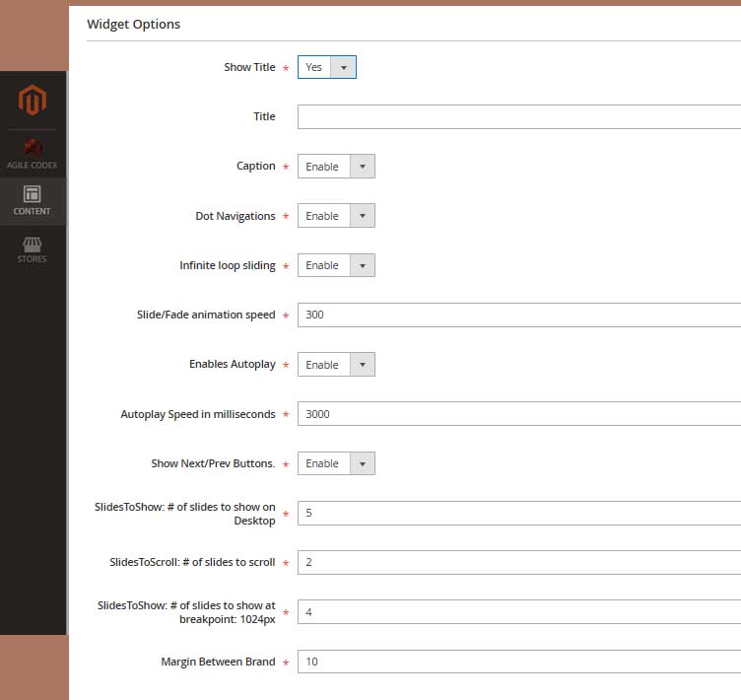Screen dimensions: 741x700
Task: Expand the Infinite loop sliding dropdown
Action: click(x=336, y=265)
